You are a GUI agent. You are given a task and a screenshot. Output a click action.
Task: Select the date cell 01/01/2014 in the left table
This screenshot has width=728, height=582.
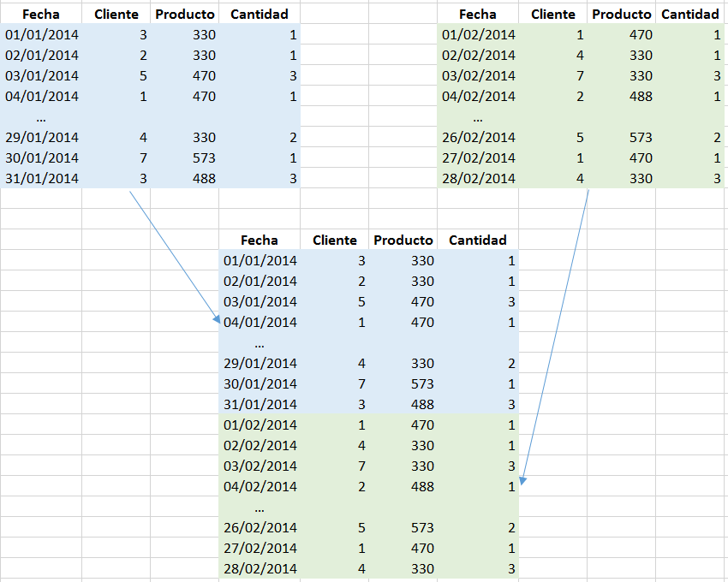click(x=40, y=34)
